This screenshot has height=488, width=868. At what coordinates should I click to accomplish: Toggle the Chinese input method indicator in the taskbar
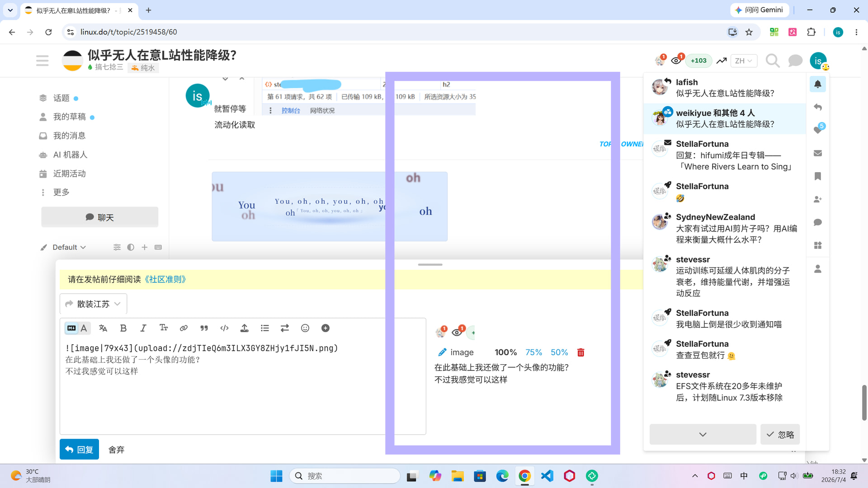[x=744, y=476]
